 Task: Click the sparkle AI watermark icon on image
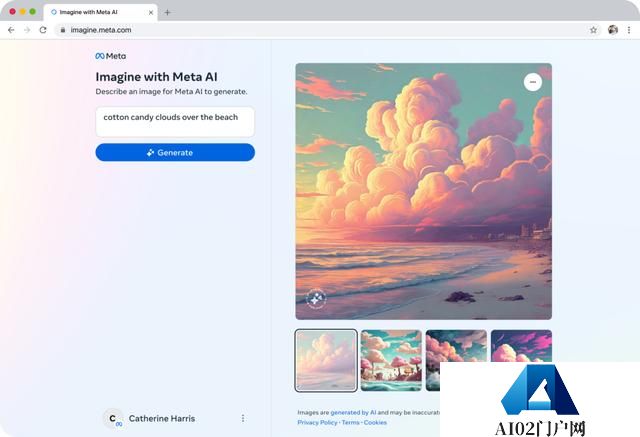(316, 299)
